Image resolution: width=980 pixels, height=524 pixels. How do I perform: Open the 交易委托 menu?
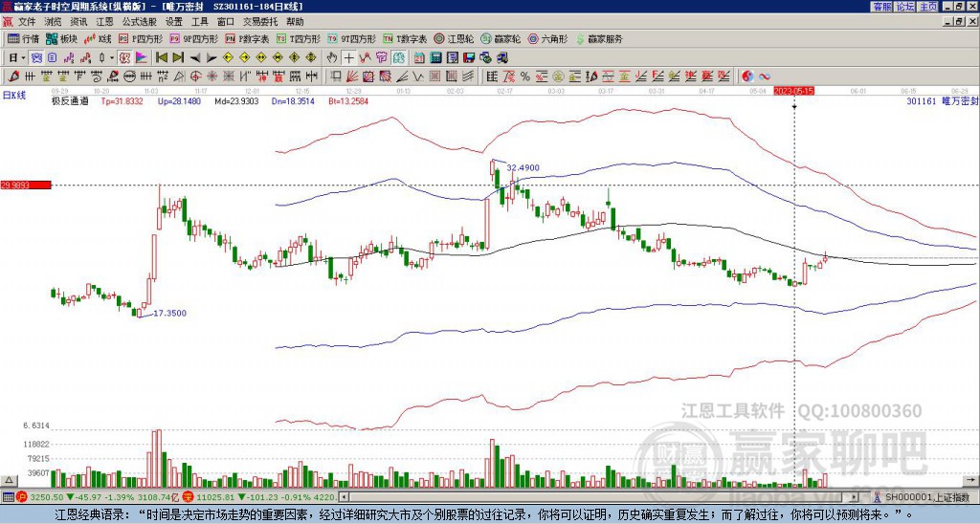coord(260,22)
